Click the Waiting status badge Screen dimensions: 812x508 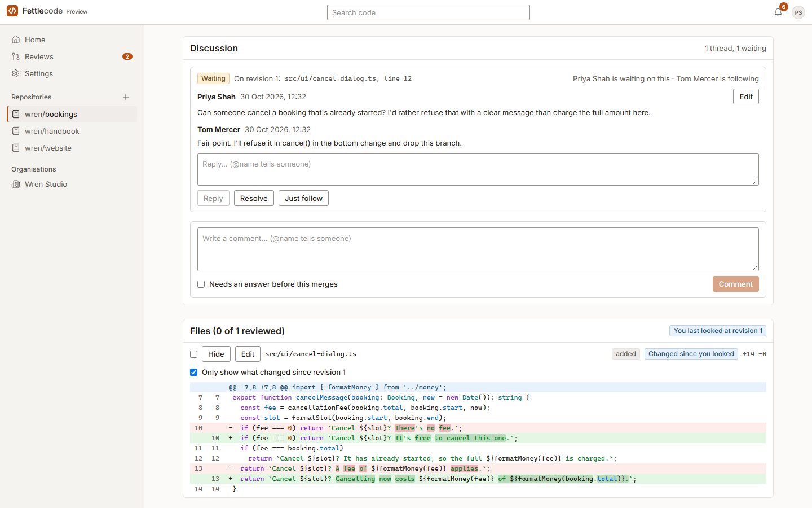(x=213, y=78)
